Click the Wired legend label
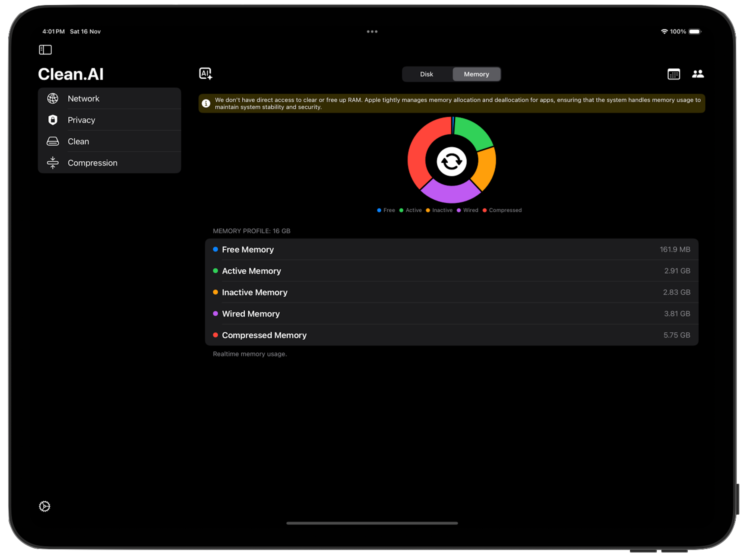747x560 pixels. pyautogui.click(x=470, y=210)
